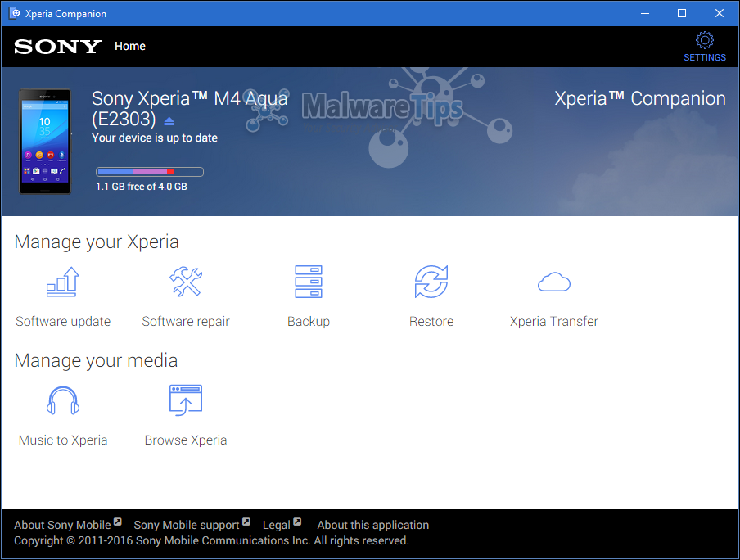Open Xperia Transfer cloud icon

tap(554, 282)
